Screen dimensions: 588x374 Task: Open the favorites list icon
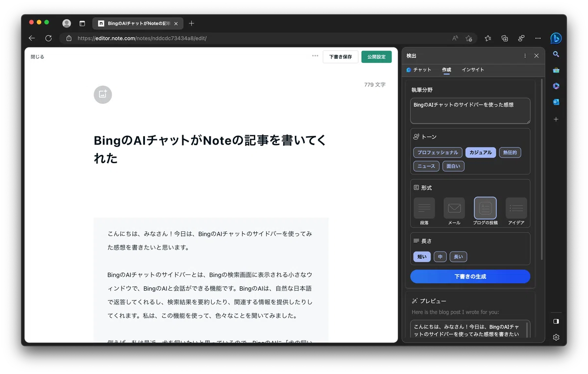(488, 38)
